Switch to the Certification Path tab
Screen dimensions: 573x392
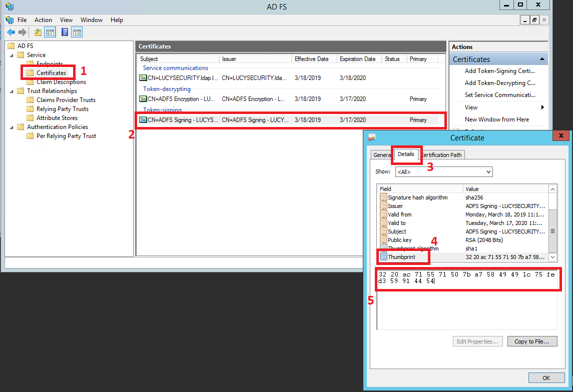pos(441,155)
